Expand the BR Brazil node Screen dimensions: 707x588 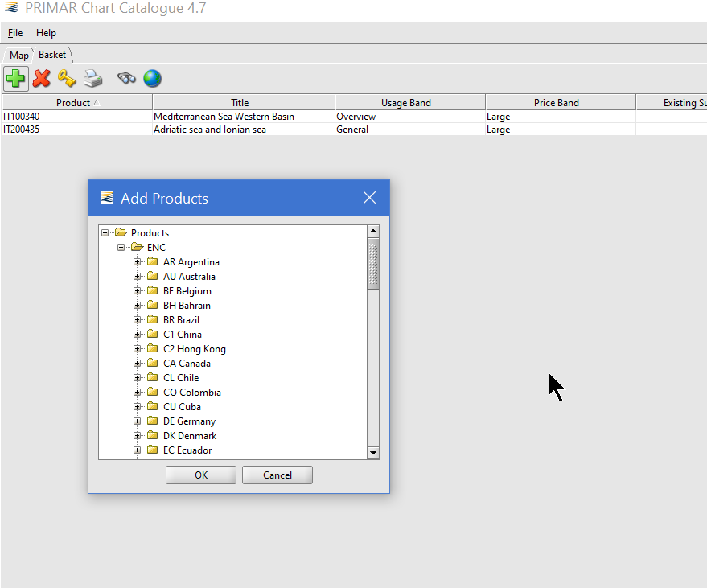click(x=137, y=319)
